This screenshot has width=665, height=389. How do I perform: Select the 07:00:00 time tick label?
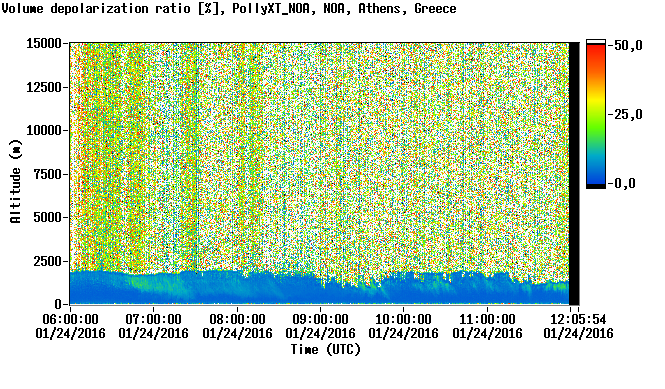(154, 319)
